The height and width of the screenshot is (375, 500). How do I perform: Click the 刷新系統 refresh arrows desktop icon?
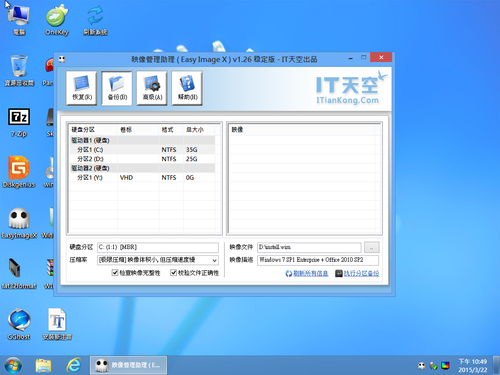click(95, 20)
